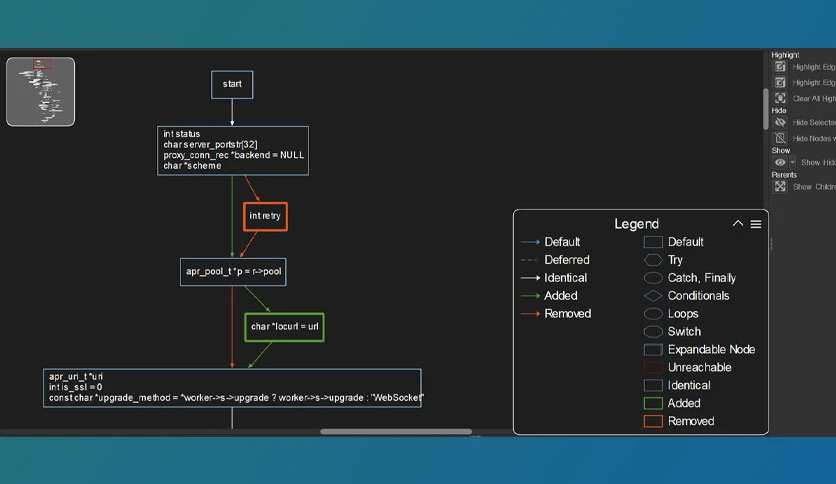
Task: Click the 'Deferred' legend label
Action: 567,260
